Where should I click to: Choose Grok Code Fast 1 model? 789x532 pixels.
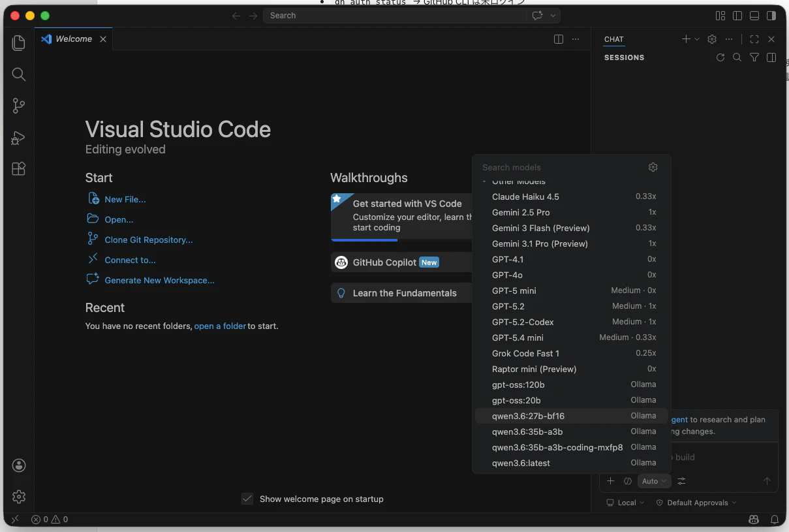[572, 353]
